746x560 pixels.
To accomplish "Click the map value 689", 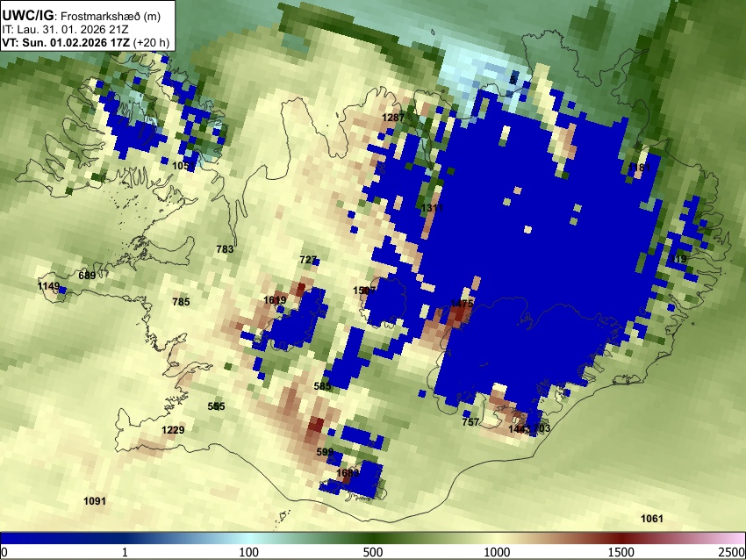I will (x=87, y=275).
